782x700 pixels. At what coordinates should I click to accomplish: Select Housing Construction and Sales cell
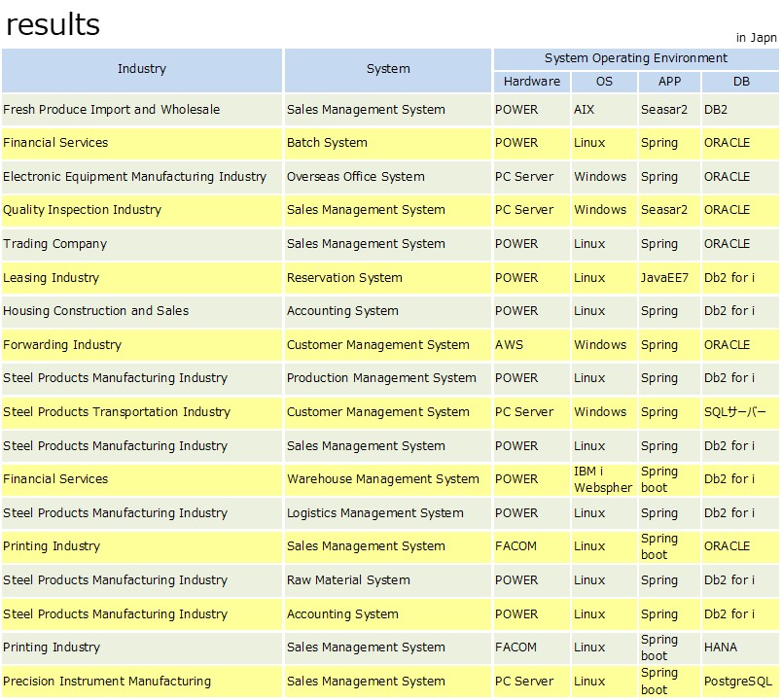coord(142,311)
